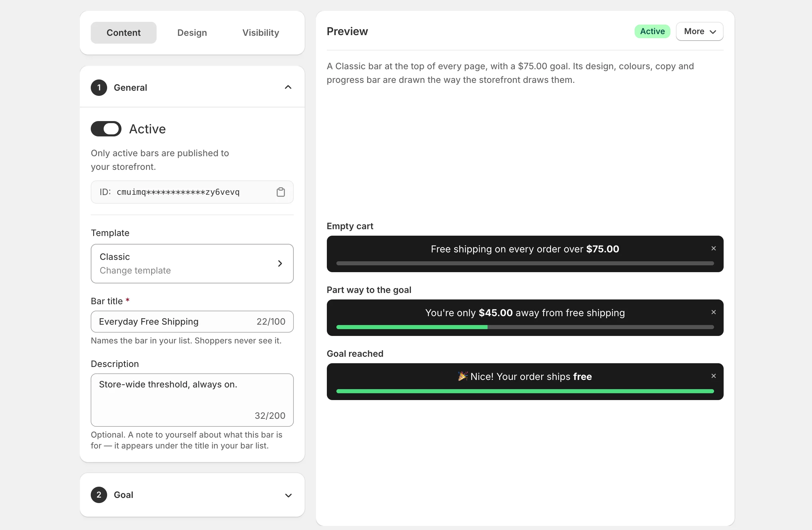Open the More dropdown menu
This screenshot has width=812, height=530.
coord(699,31)
